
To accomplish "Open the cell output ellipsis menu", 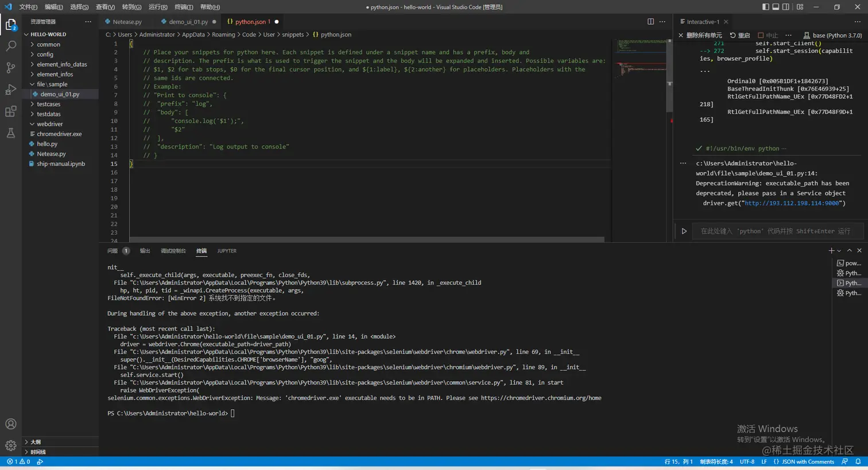I will click(x=683, y=163).
